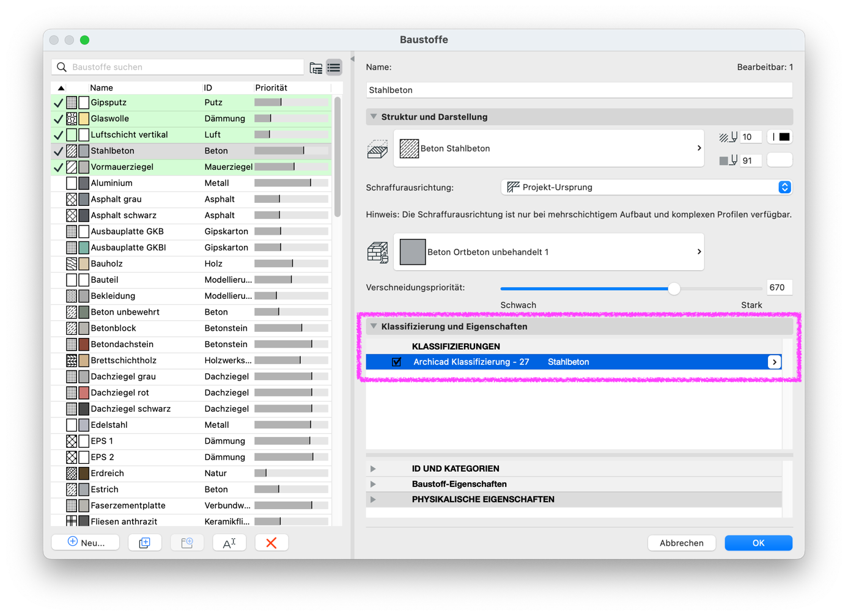The image size is (848, 616).
Task: Collapse Struktur und Darstellung section
Action: point(374,117)
